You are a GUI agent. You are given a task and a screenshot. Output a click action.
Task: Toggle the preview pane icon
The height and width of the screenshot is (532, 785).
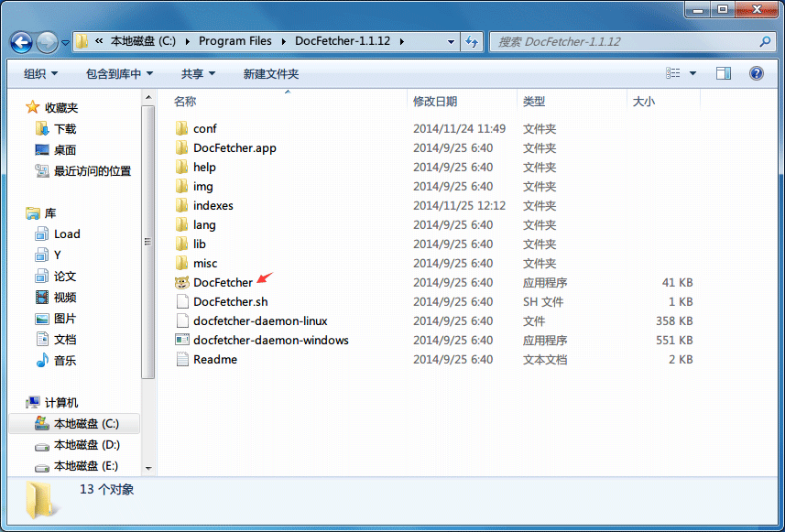coord(724,73)
